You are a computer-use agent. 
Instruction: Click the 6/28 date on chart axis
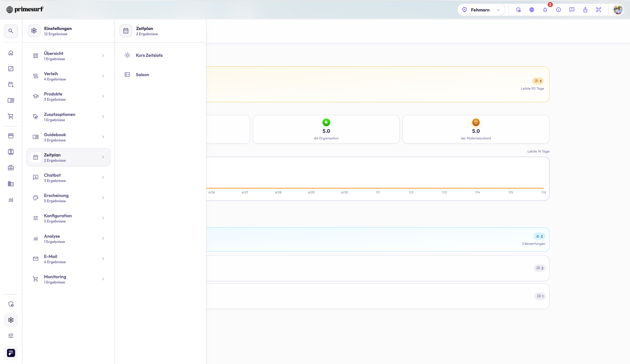(278, 192)
